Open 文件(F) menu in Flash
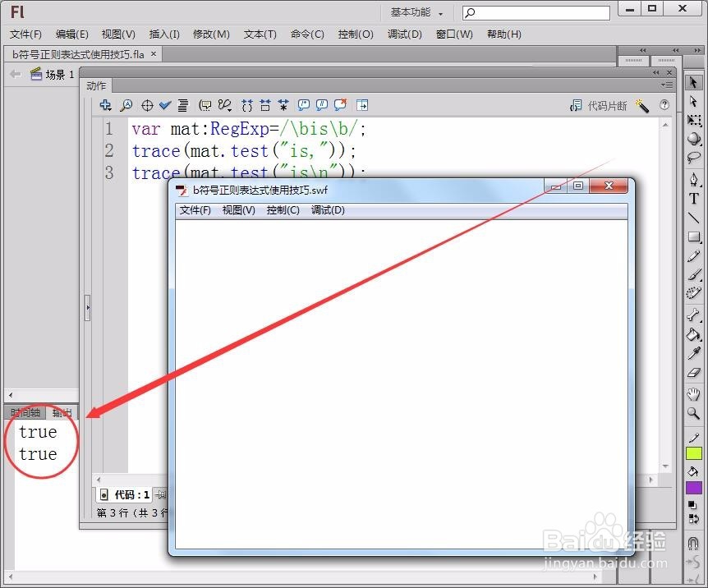This screenshot has height=588, width=708. tap(25, 34)
